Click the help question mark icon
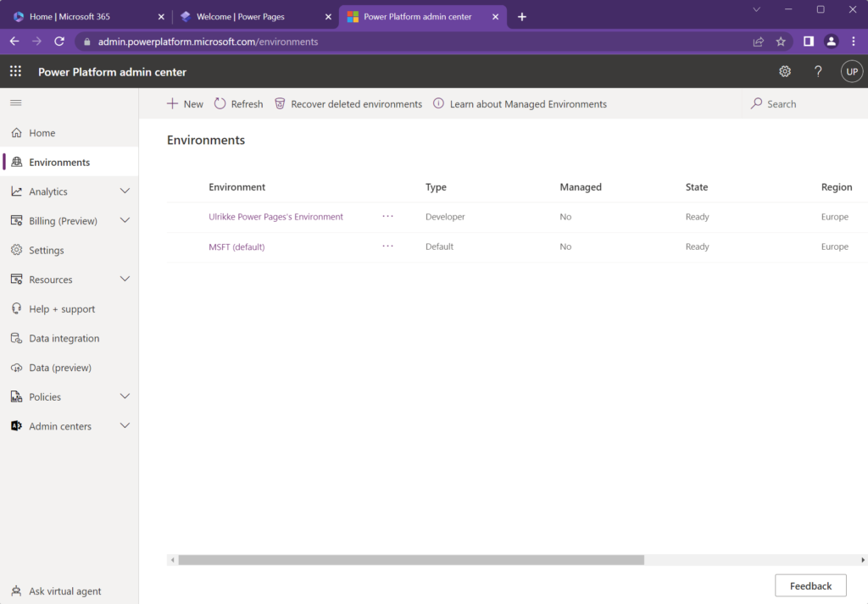 818,71
